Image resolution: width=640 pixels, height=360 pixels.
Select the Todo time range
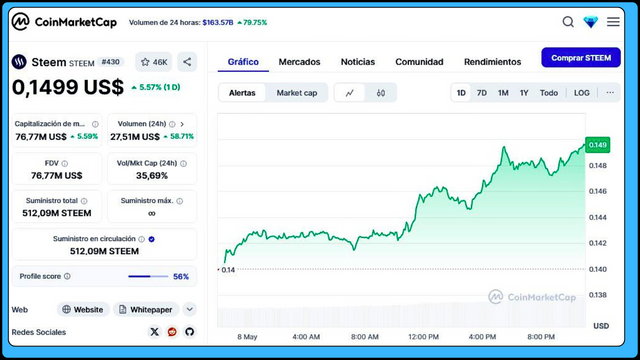549,93
